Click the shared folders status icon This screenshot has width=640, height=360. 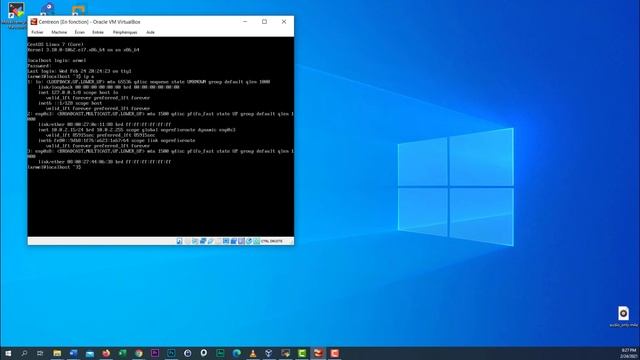coord(218,241)
